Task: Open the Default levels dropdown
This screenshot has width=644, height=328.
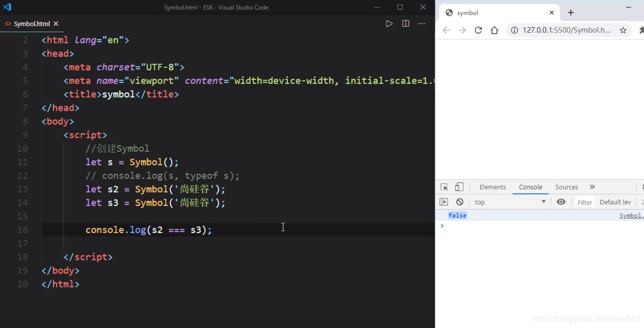Action: coord(615,202)
